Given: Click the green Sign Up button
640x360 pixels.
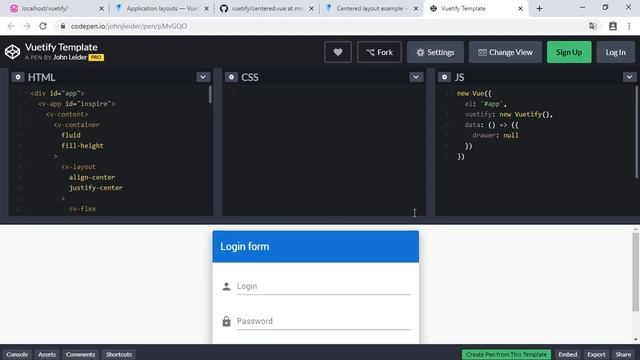Looking at the screenshot, I should 569,52.
